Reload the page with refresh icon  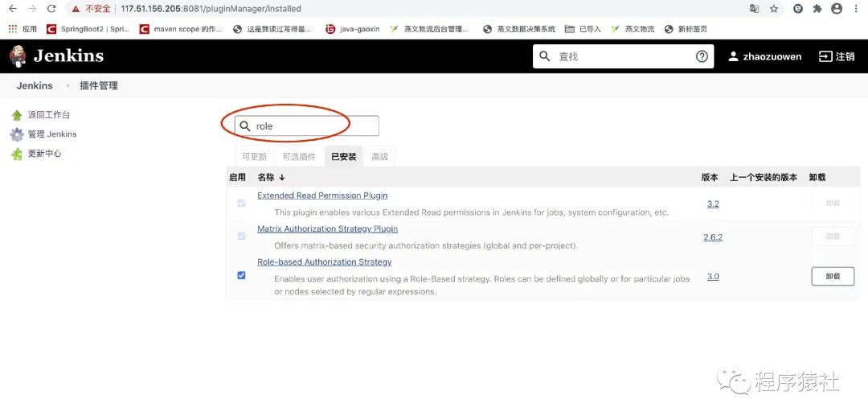pos(51,9)
